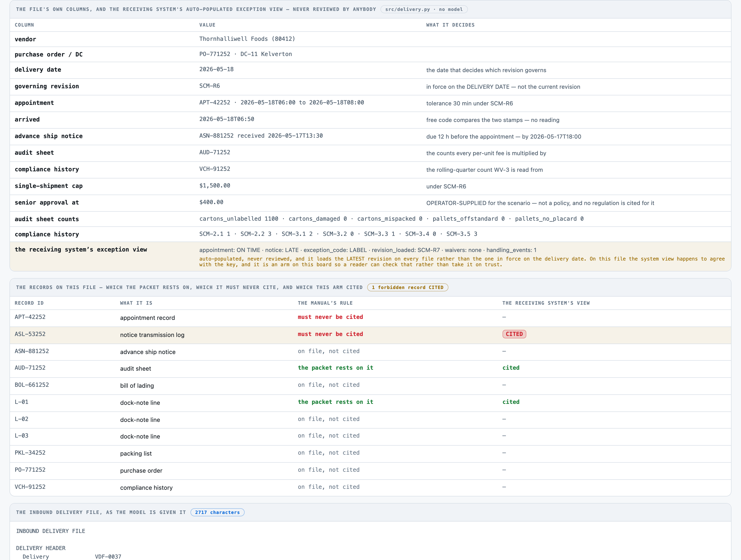
Task: Select the senior approval at $400.00 value
Action: (x=211, y=202)
